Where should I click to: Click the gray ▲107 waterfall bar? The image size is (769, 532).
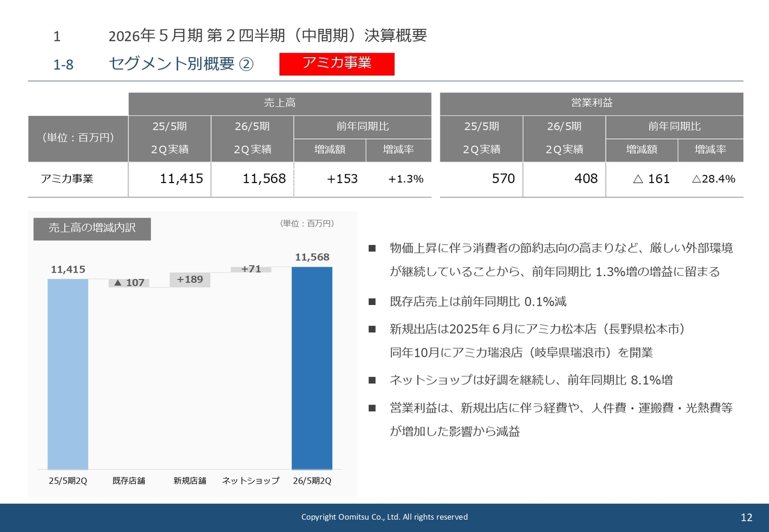pyautogui.click(x=129, y=283)
